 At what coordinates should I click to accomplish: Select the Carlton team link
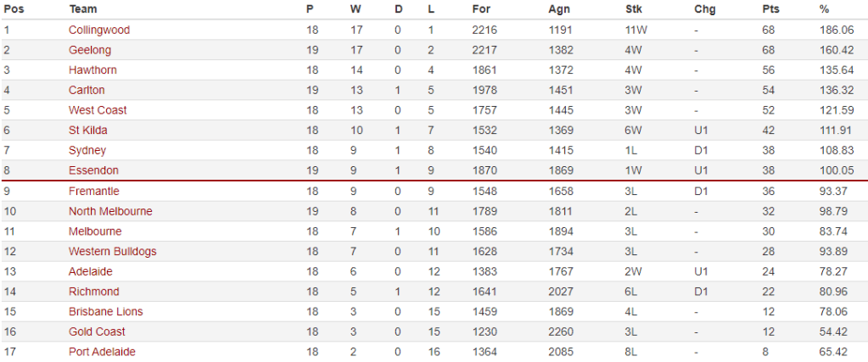click(87, 90)
